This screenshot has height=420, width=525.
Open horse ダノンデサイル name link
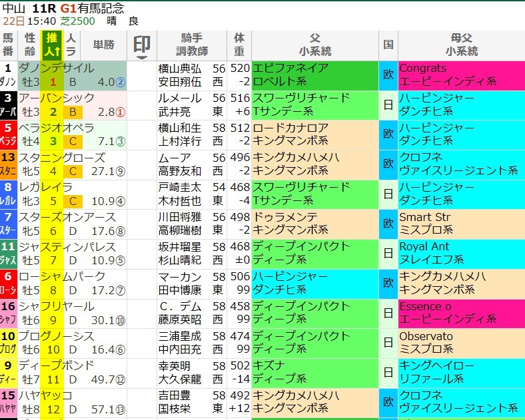point(56,68)
